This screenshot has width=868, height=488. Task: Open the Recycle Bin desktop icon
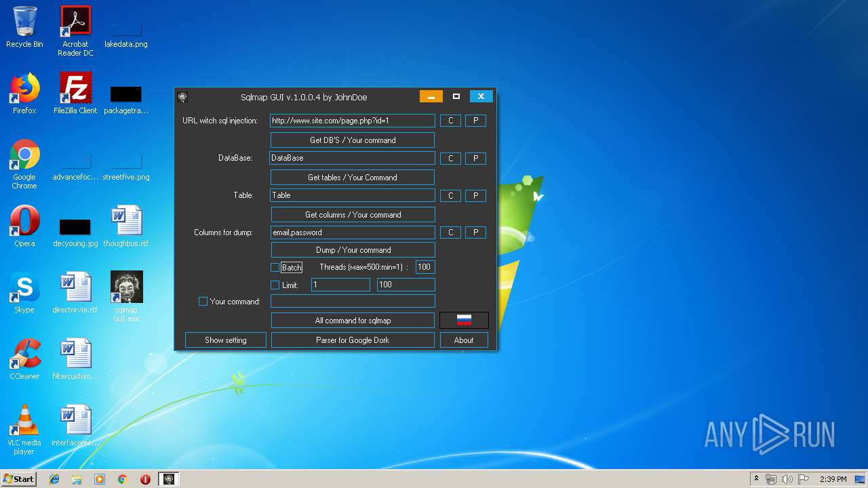tap(24, 27)
